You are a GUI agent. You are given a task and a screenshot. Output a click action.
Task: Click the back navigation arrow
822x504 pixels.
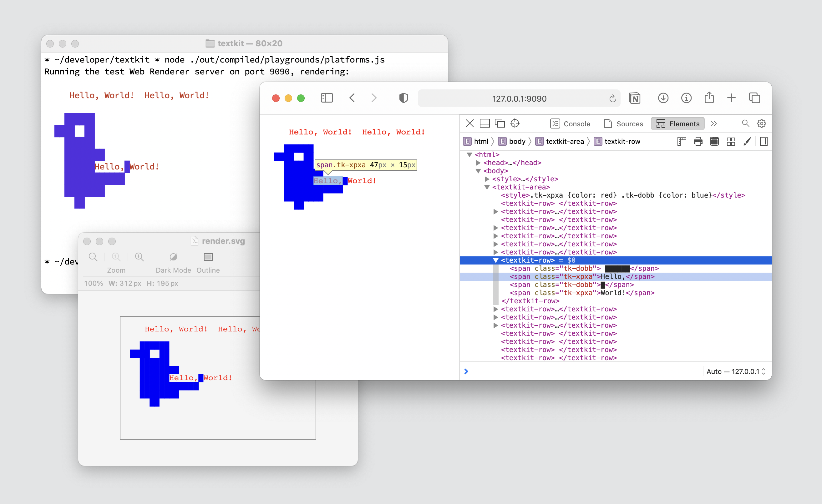353,98
